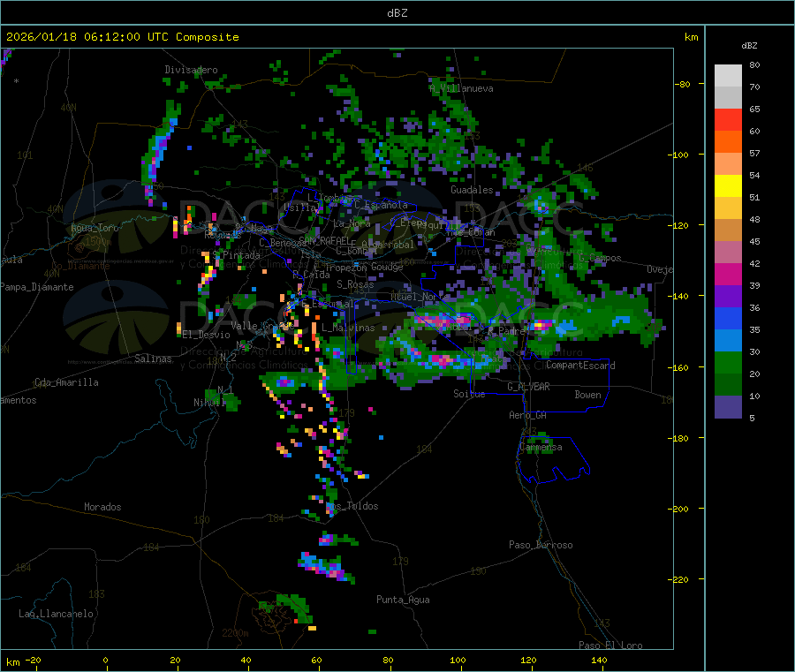795x672 pixels.
Task: Select the 'Paso_Barroso' label
Action: [541, 546]
